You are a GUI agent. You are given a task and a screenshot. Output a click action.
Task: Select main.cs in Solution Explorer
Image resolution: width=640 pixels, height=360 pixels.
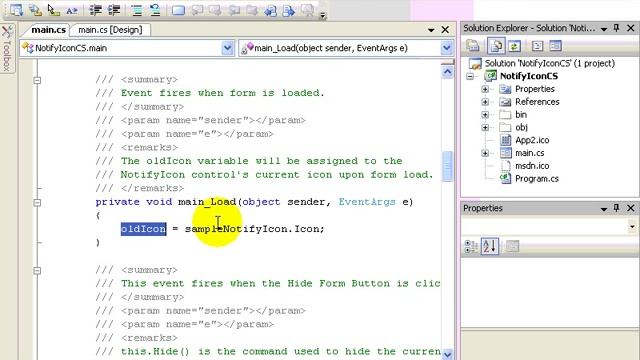(529, 153)
